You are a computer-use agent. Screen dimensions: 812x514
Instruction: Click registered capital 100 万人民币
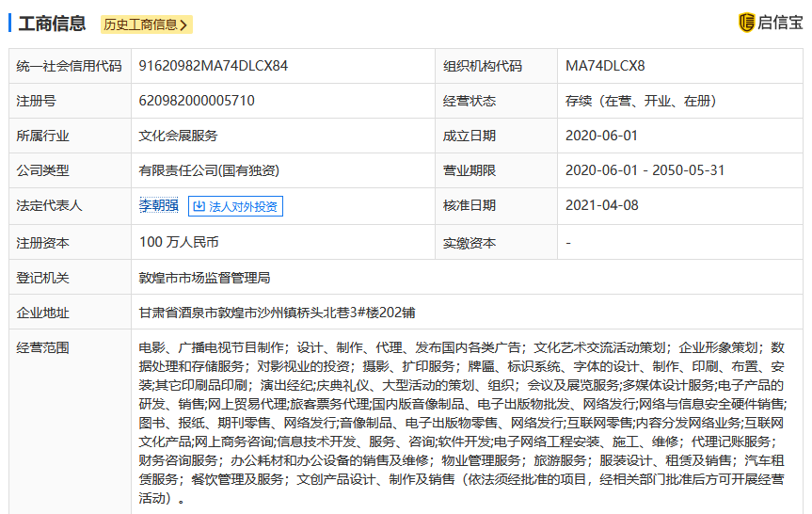179,242
